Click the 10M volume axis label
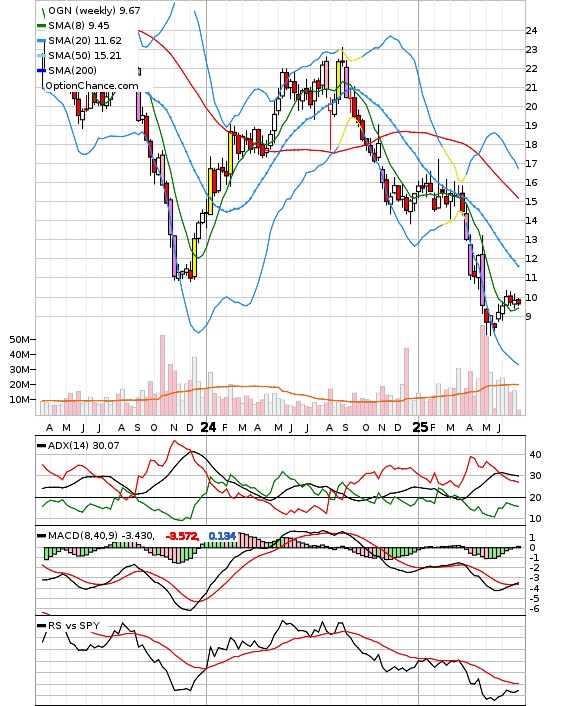The height and width of the screenshot is (706, 566). tap(20, 399)
